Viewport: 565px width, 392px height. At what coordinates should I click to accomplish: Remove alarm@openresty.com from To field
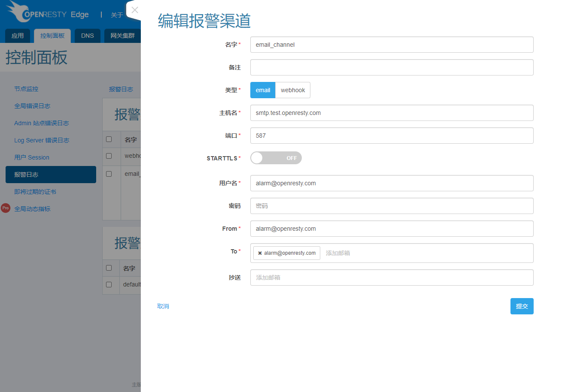click(x=260, y=253)
